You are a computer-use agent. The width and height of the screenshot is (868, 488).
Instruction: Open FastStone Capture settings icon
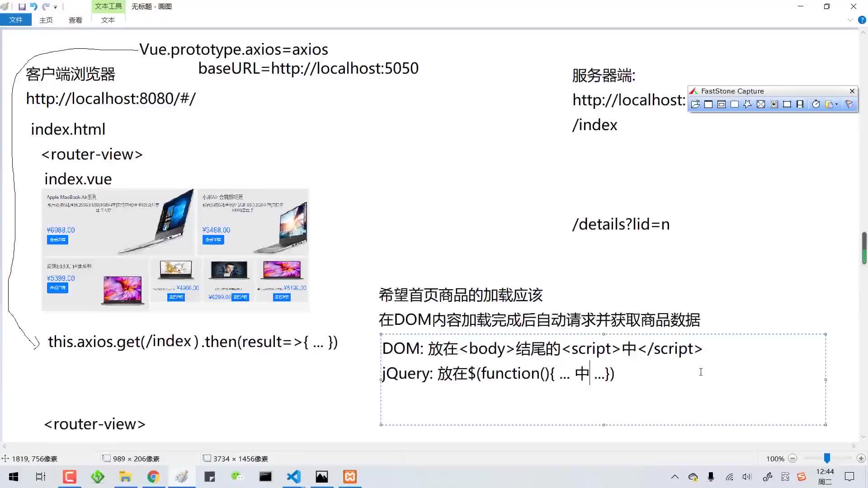tap(849, 104)
